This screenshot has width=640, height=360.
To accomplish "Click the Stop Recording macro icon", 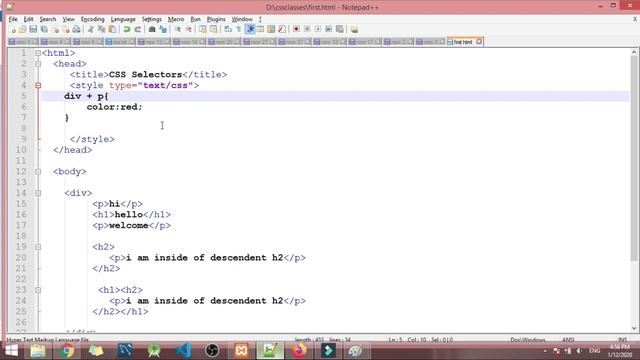I will point(307,29).
